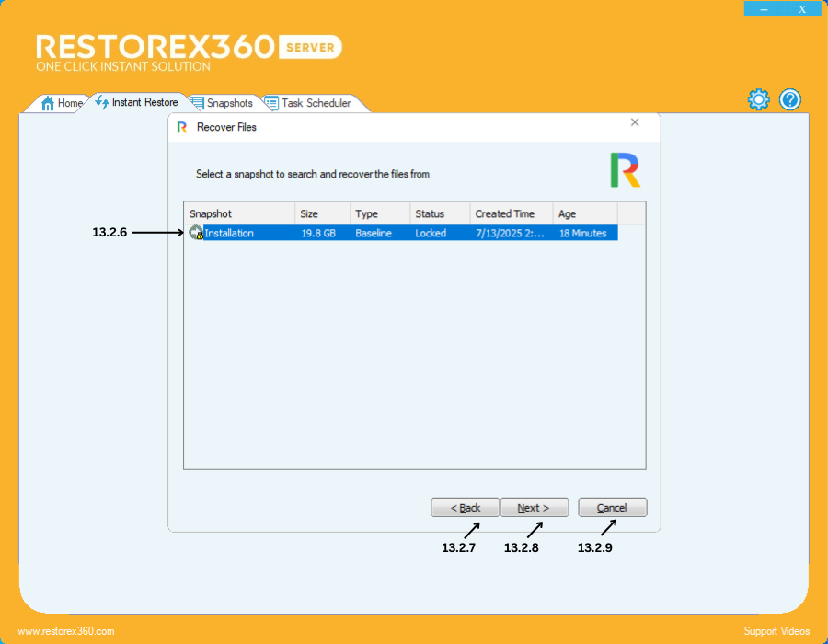Close the Restorex360 main window
The height and width of the screenshot is (644, 828).
click(x=802, y=9)
